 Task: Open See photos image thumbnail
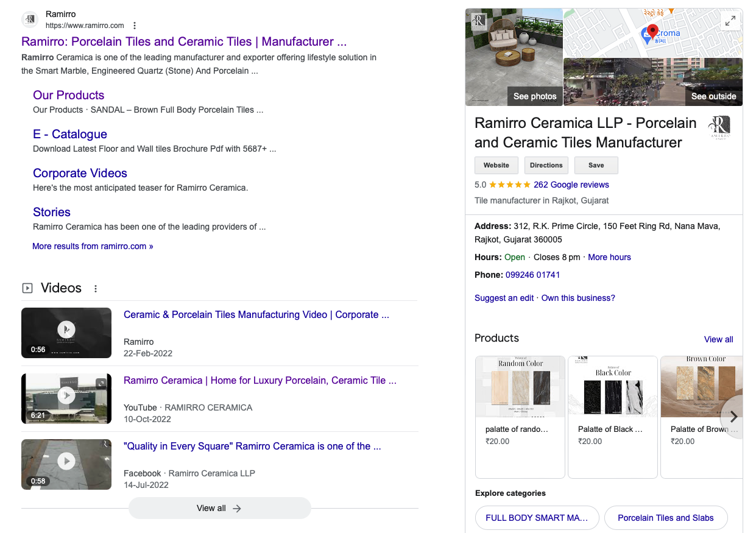pyautogui.click(x=514, y=57)
